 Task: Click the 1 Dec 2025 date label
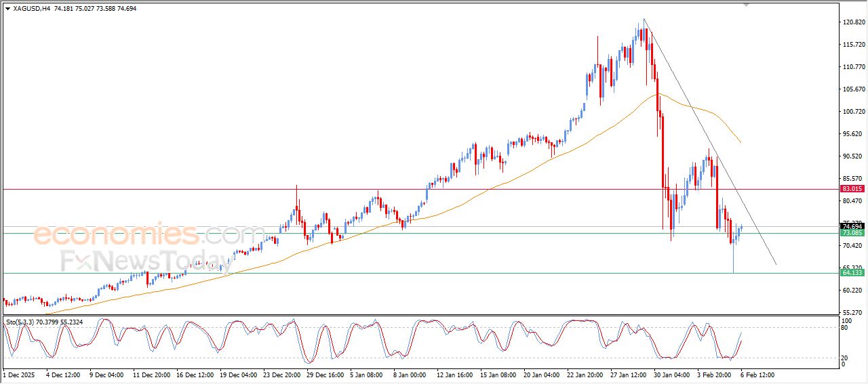point(18,375)
